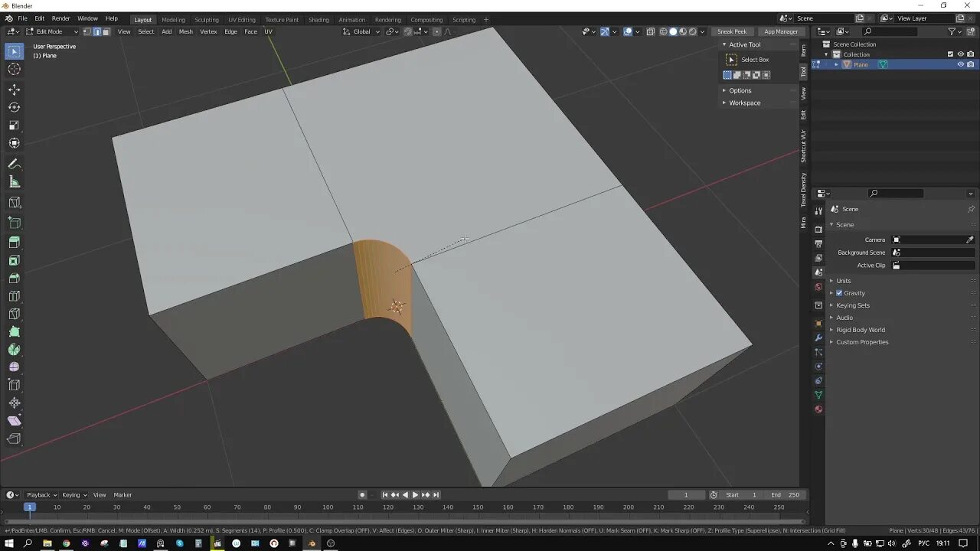This screenshot has height=551, width=980.
Task: Switch to the Modeling workspace tab
Action: pos(173,19)
